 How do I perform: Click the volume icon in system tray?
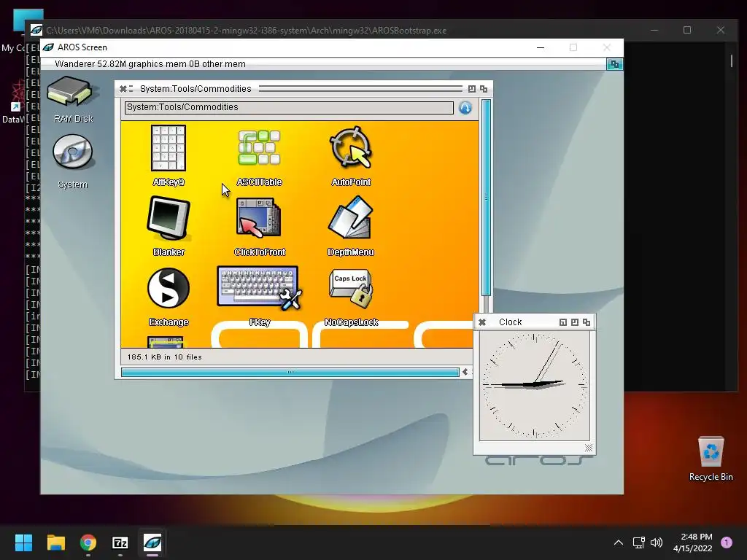click(x=657, y=542)
